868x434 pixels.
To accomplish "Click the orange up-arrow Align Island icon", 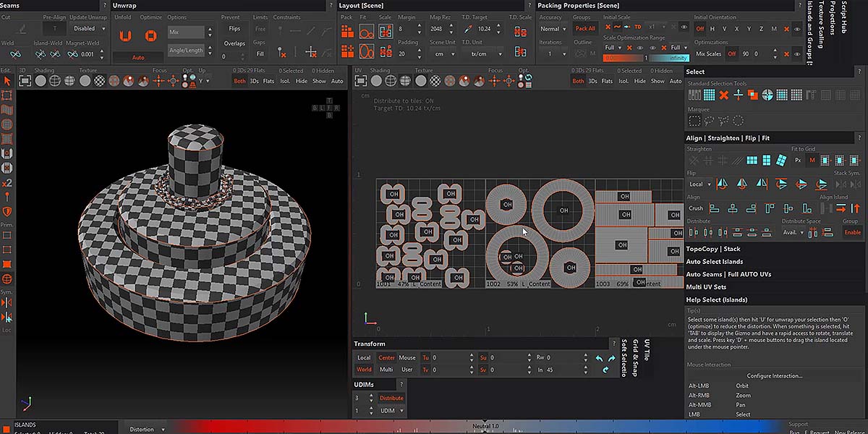I will pos(855,208).
